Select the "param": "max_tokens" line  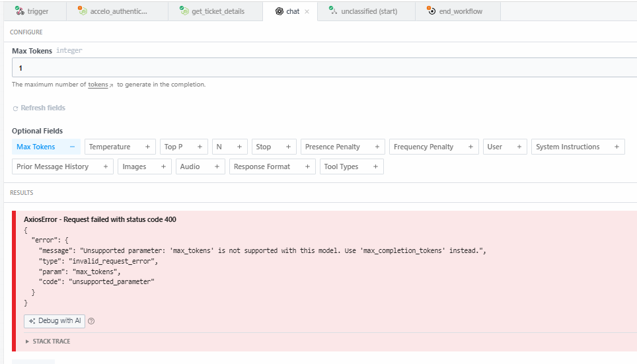[79, 272]
